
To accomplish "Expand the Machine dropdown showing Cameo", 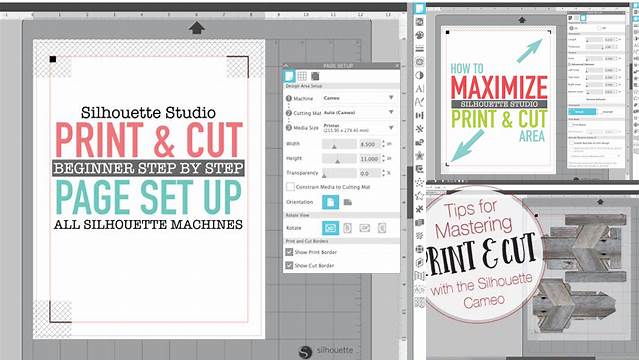I will (x=358, y=98).
